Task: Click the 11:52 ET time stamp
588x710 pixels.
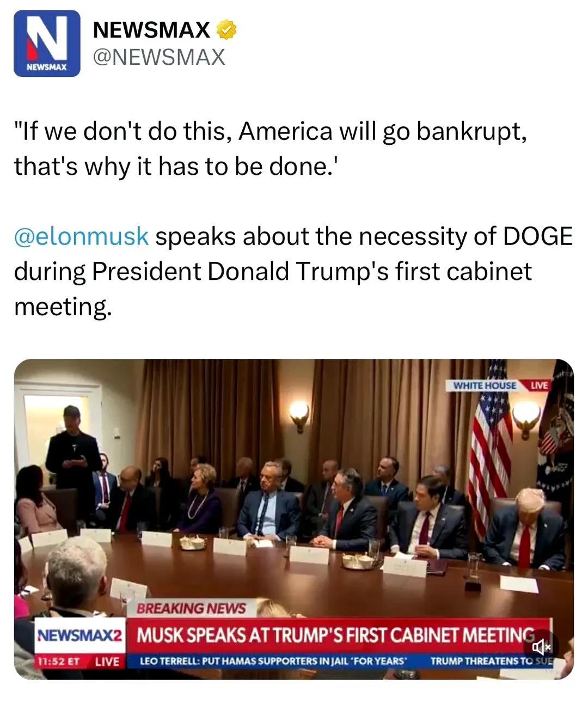Action: click(58, 661)
